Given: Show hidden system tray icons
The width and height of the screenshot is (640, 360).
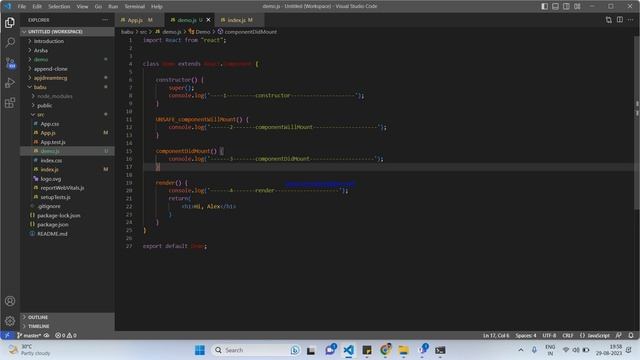Looking at the screenshot, I should coord(520,350).
